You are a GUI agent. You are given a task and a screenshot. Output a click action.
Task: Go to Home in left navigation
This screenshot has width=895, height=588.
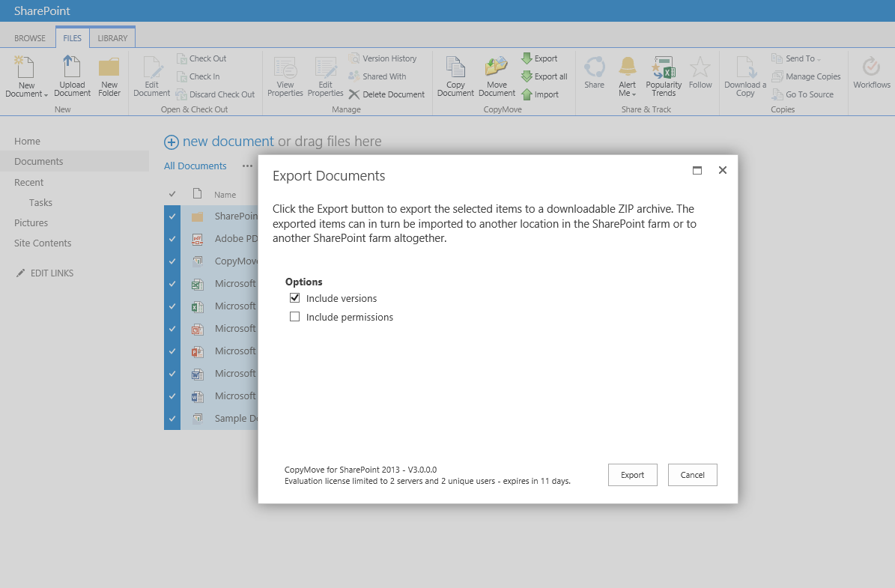coord(28,141)
